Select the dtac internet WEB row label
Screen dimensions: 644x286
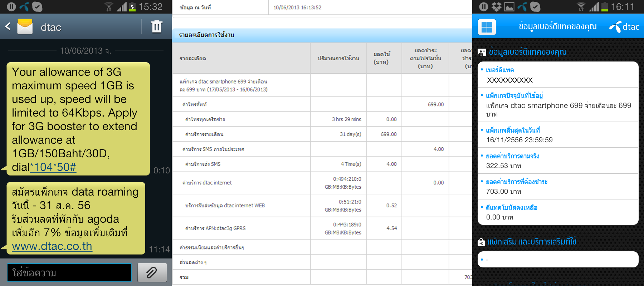point(225,206)
